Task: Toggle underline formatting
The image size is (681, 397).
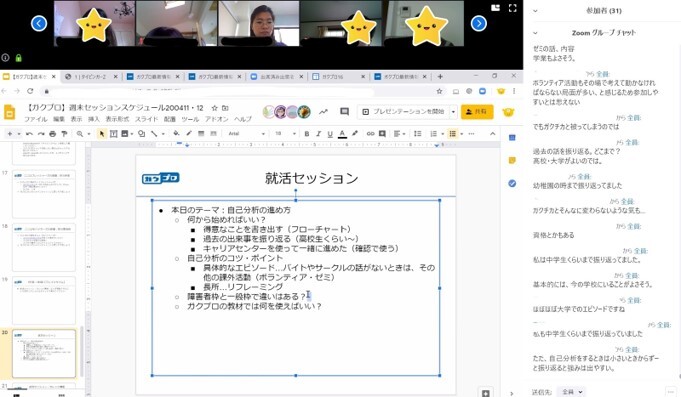Action: click(x=330, y=134)
